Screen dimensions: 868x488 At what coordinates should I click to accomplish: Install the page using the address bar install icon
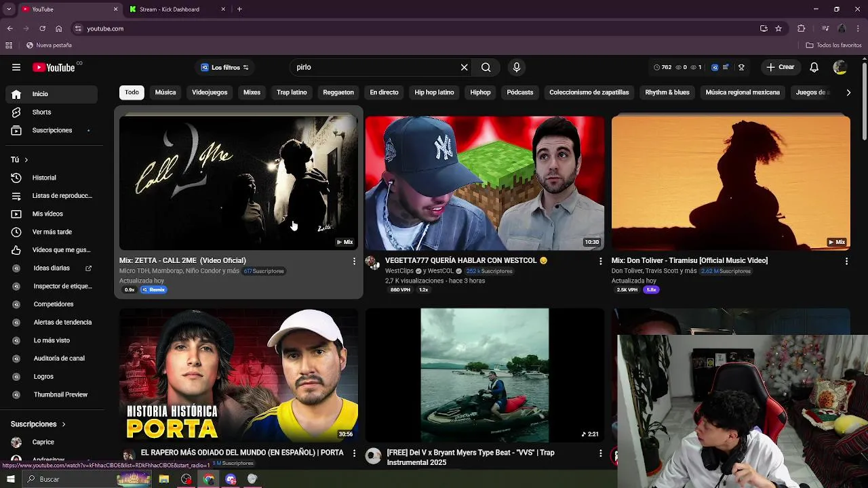(764, 28)
